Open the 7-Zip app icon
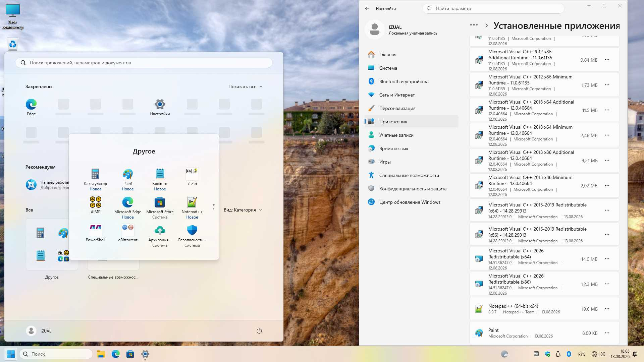 pyautogui.click(x=192, y=177)
